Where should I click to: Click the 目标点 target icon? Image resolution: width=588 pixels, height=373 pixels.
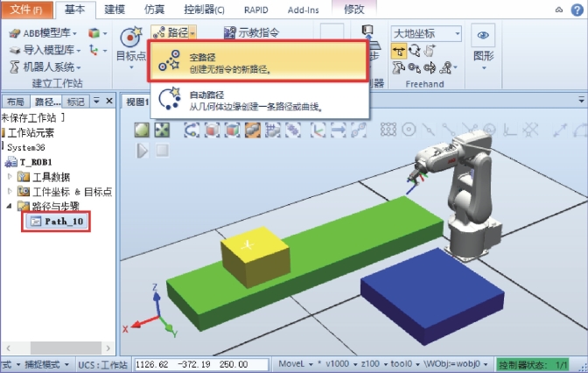pyautogui.click(x=130, y=38)
